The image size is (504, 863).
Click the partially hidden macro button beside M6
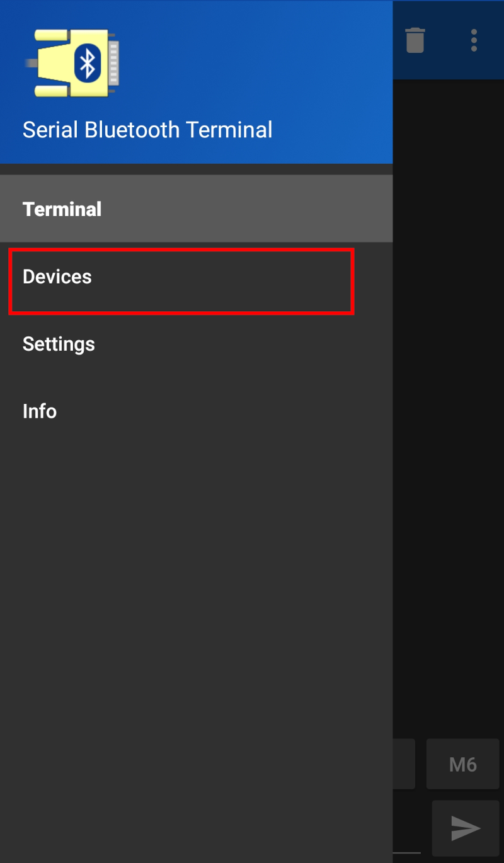coord(404,764)
